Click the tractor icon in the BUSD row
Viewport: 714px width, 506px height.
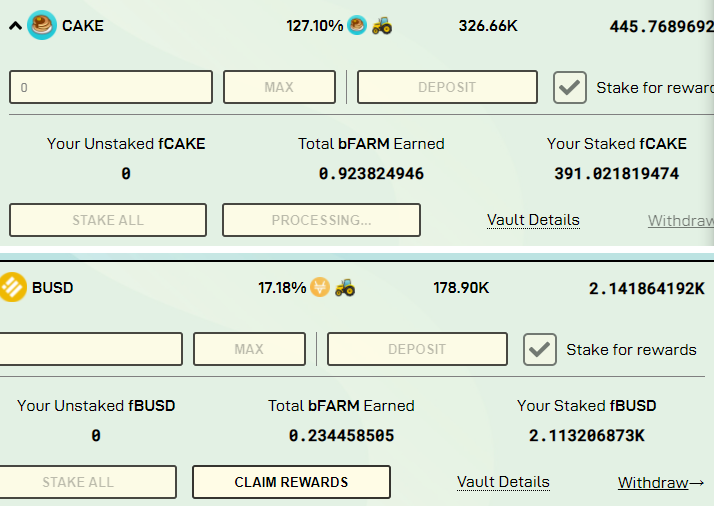pos(345,287)
